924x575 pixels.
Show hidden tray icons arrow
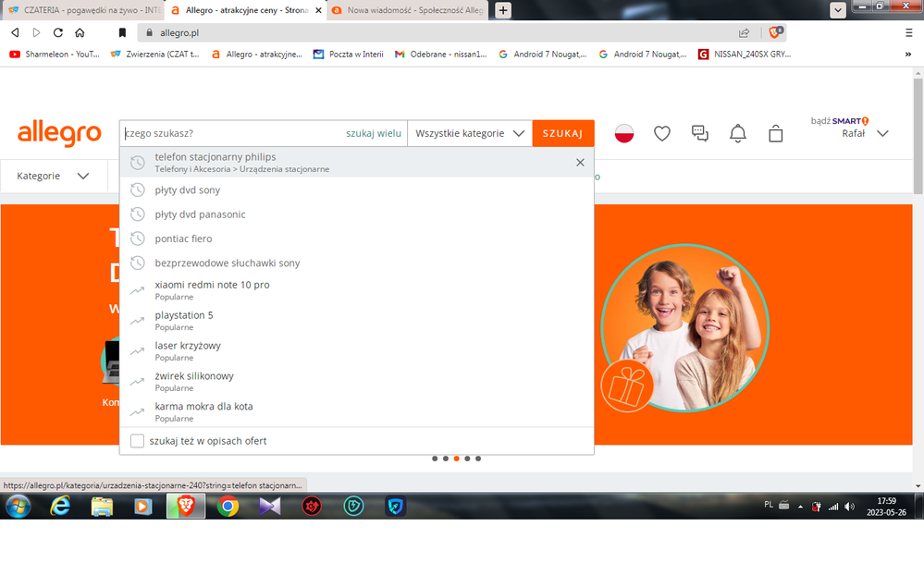pos(800,506)
